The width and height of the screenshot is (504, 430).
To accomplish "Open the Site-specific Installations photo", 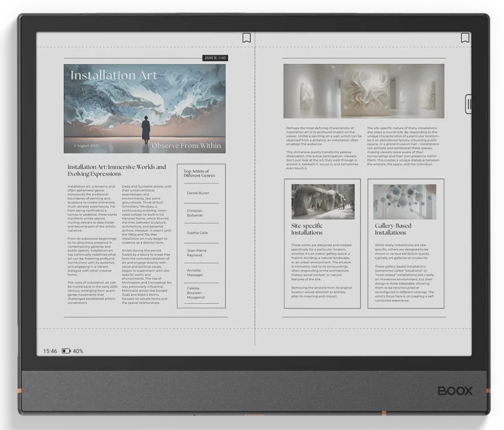I will click(322, 201).
